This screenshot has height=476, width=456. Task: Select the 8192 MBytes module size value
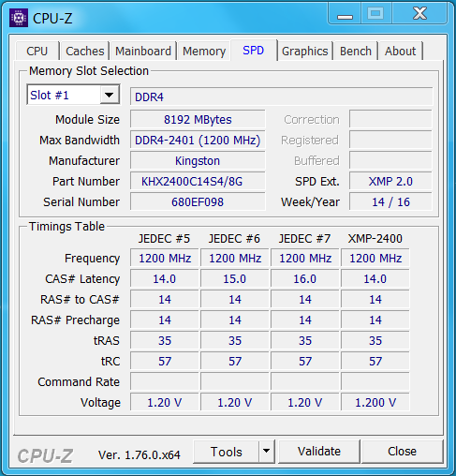(198, 120)
